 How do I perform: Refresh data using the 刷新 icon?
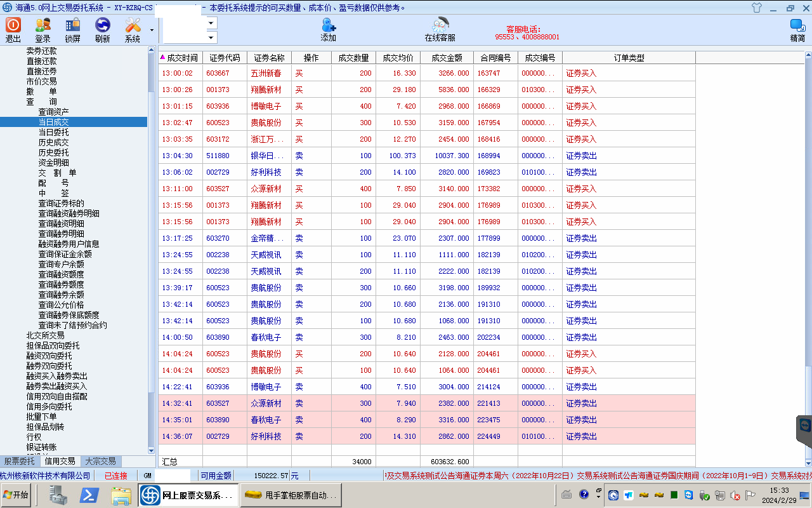click(102, 29)
